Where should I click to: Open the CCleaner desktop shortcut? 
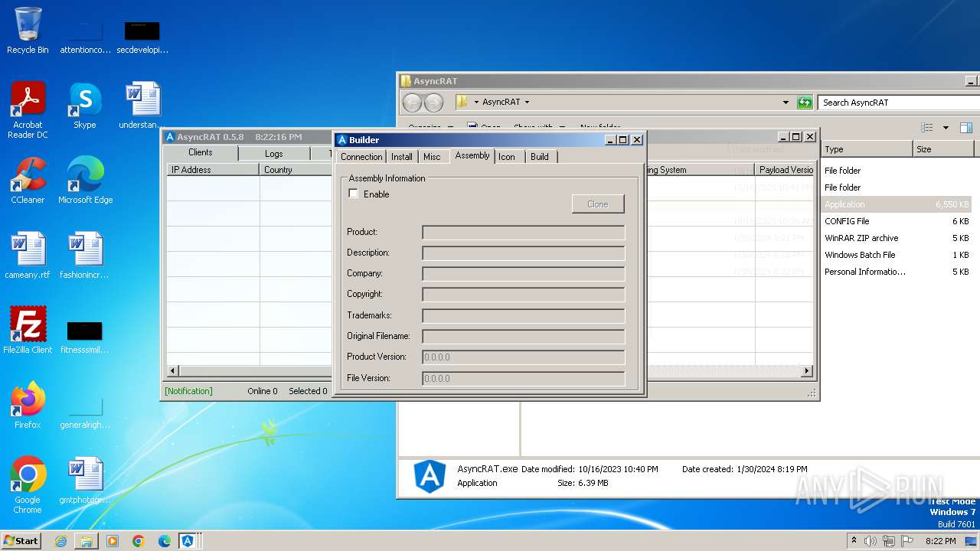point(28,180)
